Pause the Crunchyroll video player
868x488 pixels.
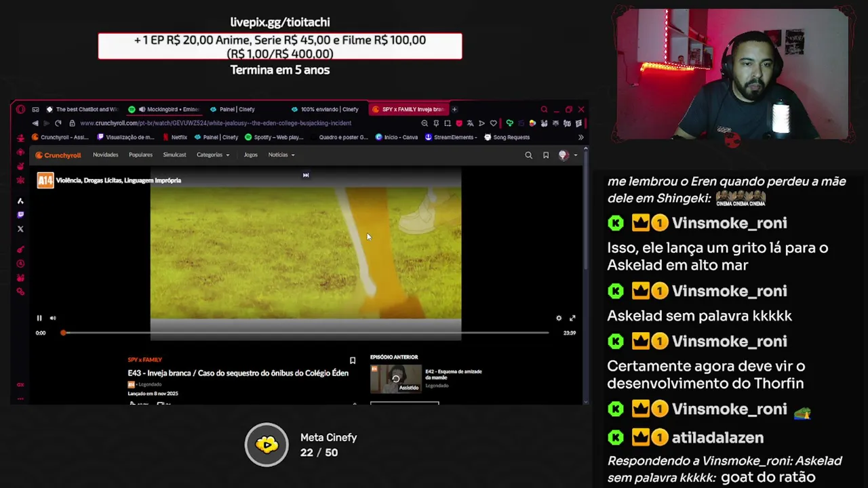coord(39,318)
